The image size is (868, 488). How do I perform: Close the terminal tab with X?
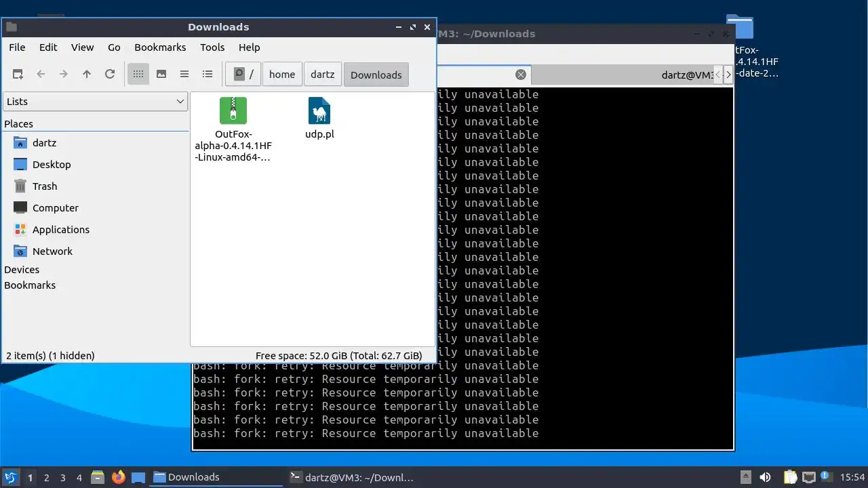pyautogui.click(x=521, y=75)
